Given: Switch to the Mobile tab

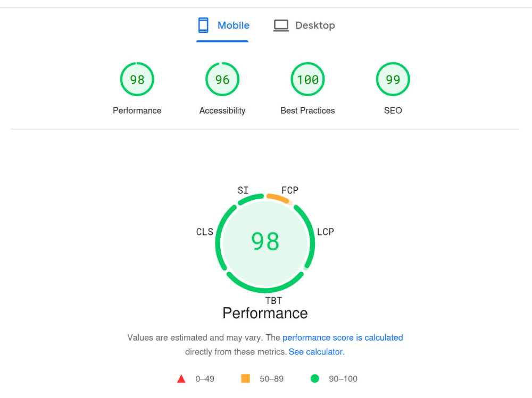Looking at the screenshot, I should point(222,26).
